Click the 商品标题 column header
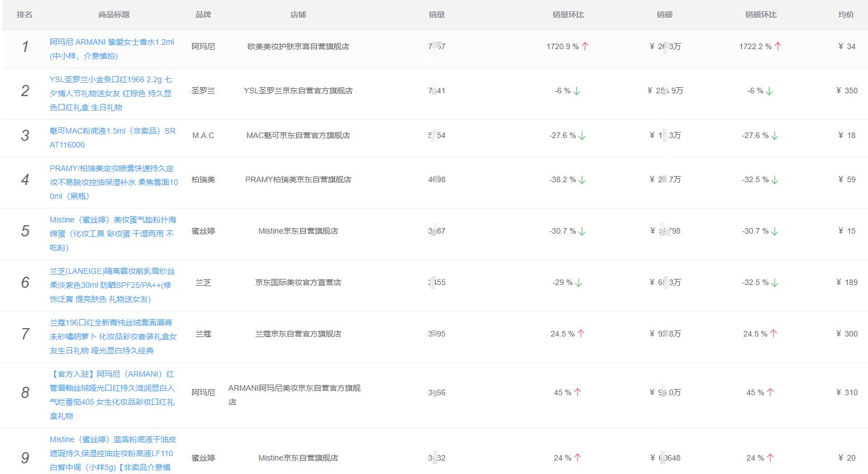Screen dimensions: 868x474 [114, 15]
